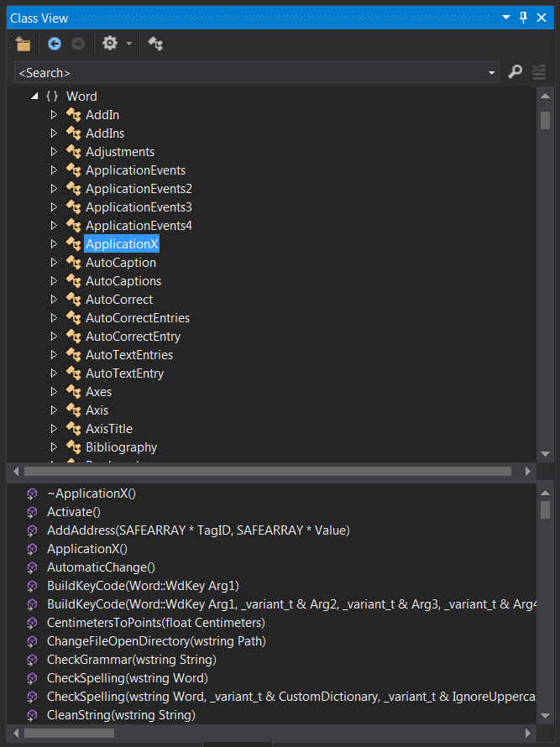
Task: Click the View Class Diagram icon
Action: tap(155, 44)
